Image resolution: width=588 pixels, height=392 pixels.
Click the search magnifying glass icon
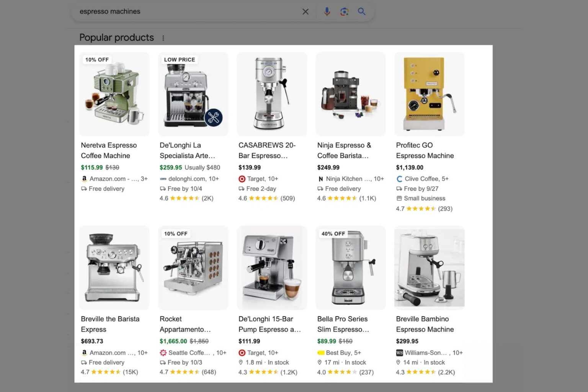(x=361, y=11)
